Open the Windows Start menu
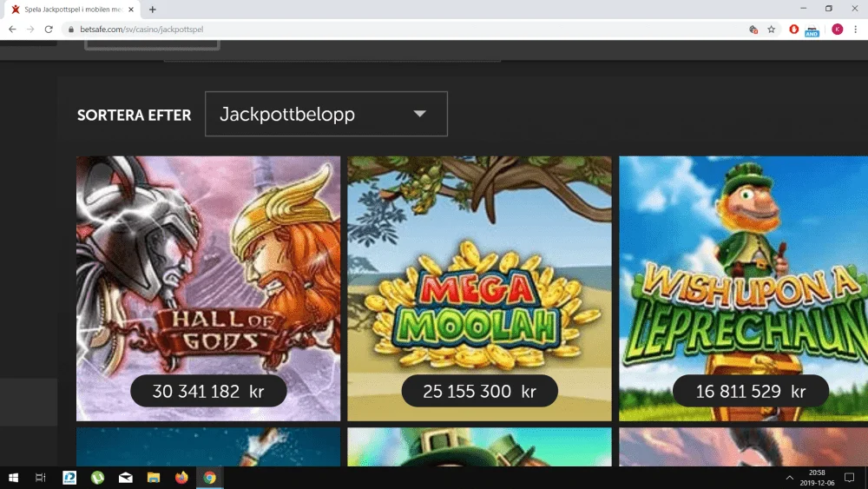The image size is (868, 489). [x=13, y=478]
